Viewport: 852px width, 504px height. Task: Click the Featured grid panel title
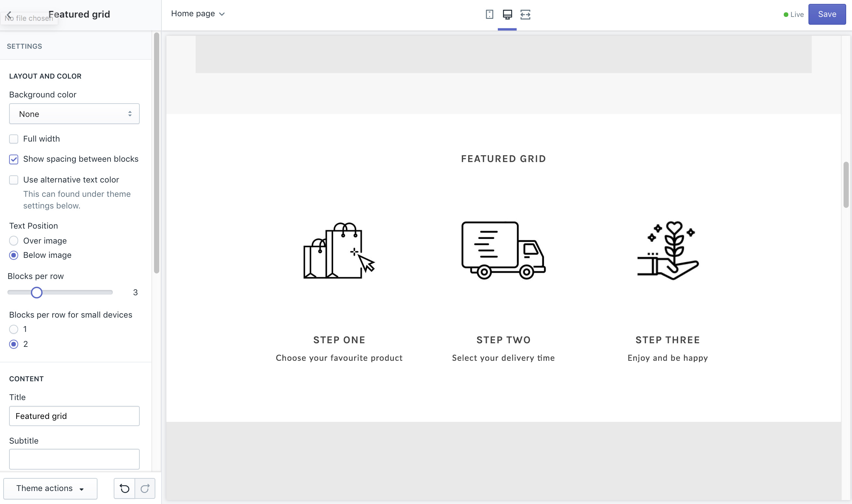pos(79,14)
